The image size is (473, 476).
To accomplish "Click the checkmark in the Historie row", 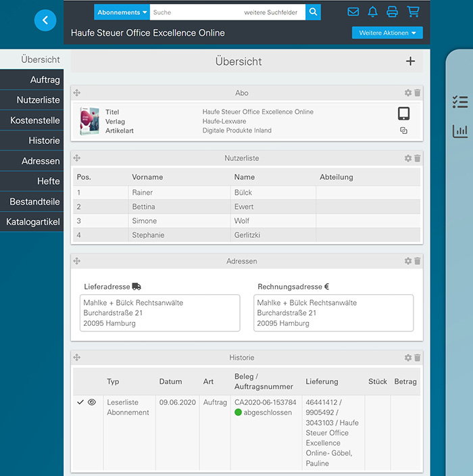I will (x=80, y=402).
